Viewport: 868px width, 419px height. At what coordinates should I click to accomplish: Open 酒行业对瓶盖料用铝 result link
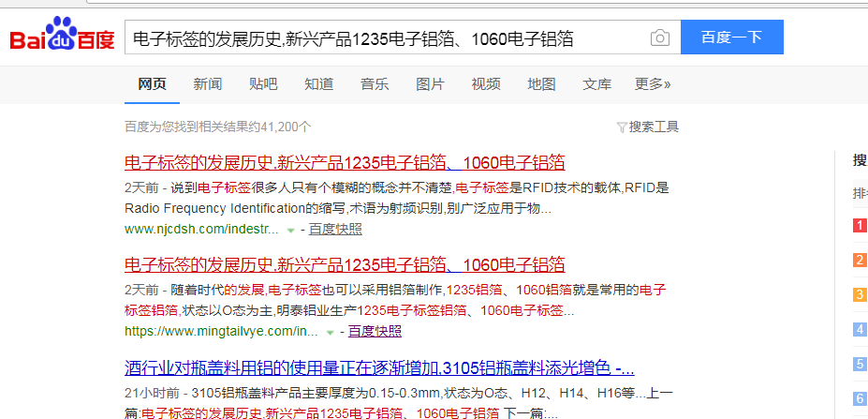pyautogui.click(x=379, y=367)
